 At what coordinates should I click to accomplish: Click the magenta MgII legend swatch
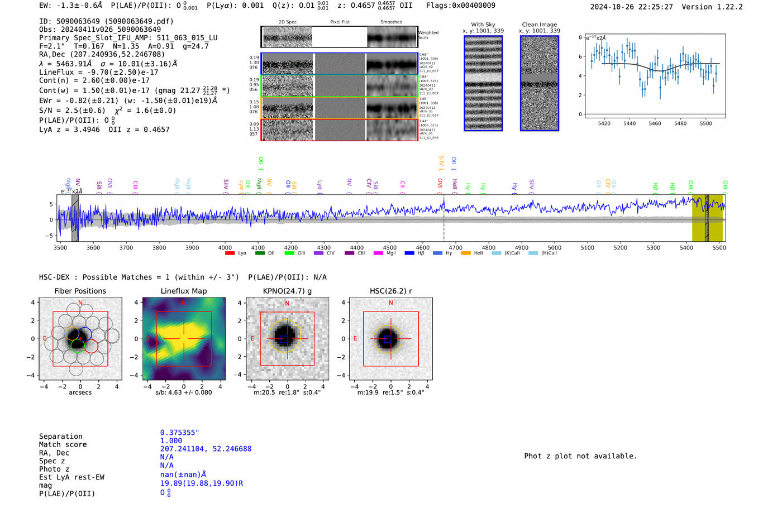point(378,253)
